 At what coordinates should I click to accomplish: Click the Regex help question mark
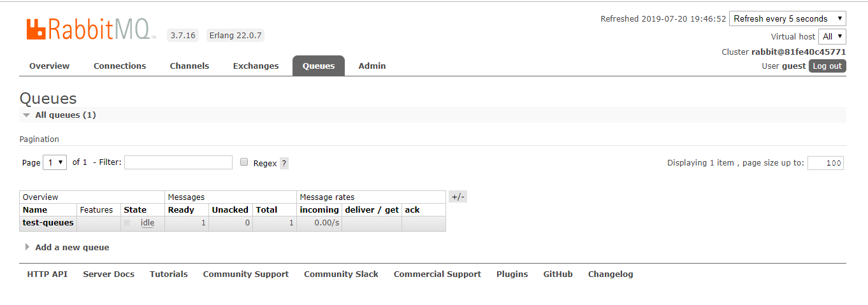(x=284, y=164)
